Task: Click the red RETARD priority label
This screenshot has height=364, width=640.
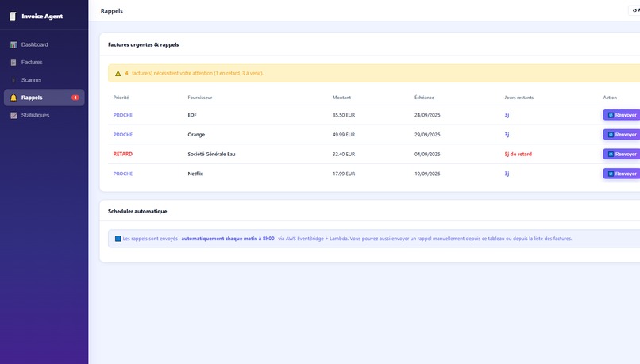Action: coord(123,154)
